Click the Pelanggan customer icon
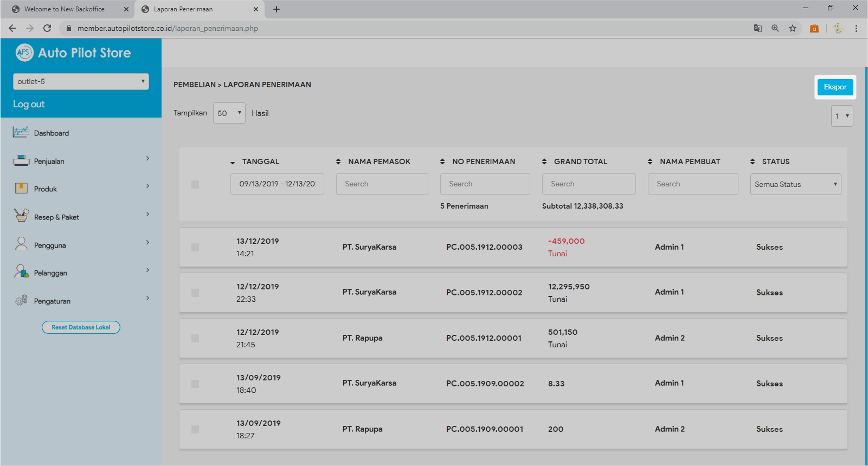Viewport: 868px width, 466px height. coord(21,272)
